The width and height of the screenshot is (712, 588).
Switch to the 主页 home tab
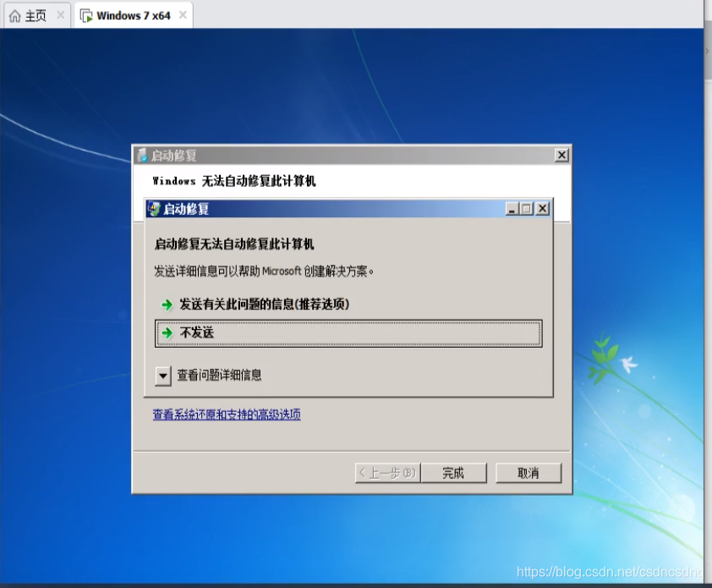pyautogui.click(x=36, y=15)
